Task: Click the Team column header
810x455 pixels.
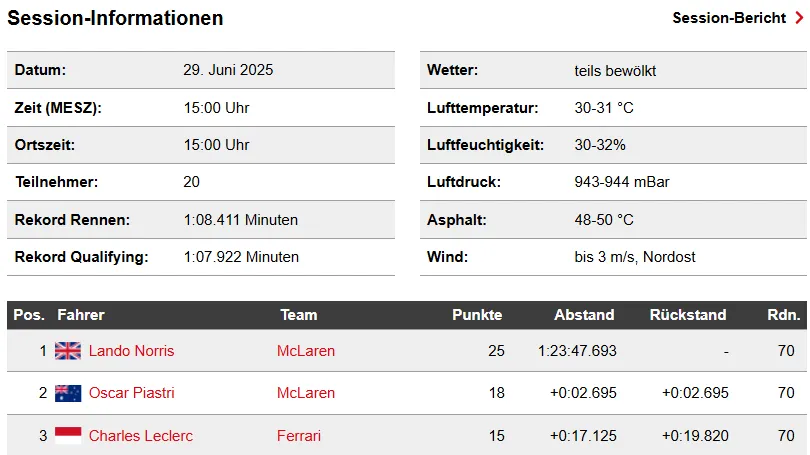Action: click(299, 315)
